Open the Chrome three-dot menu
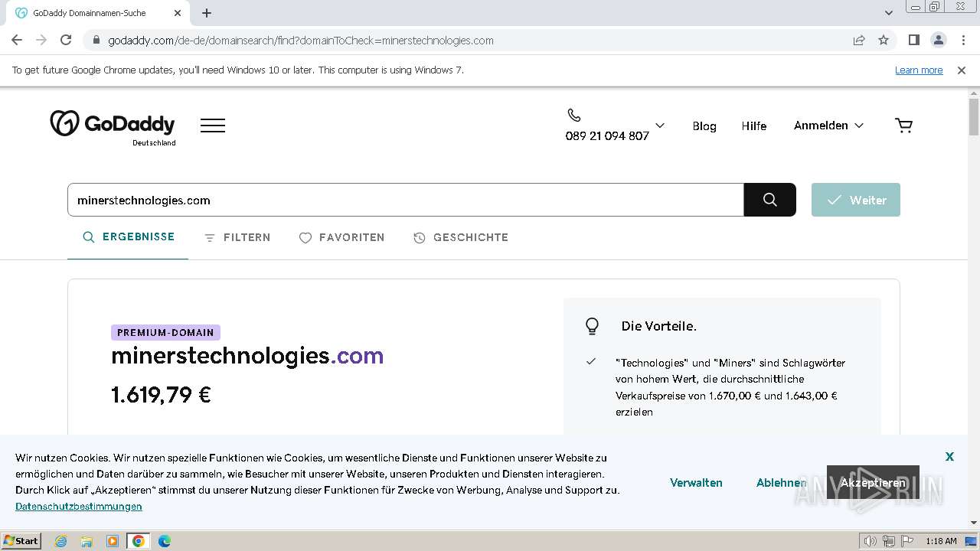 pos(963,40)
